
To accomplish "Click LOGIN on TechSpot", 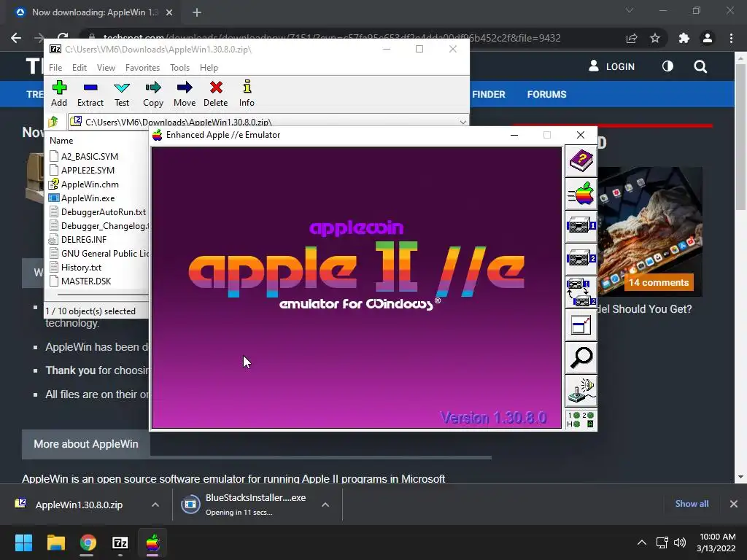I will click(x=612, y=66).
